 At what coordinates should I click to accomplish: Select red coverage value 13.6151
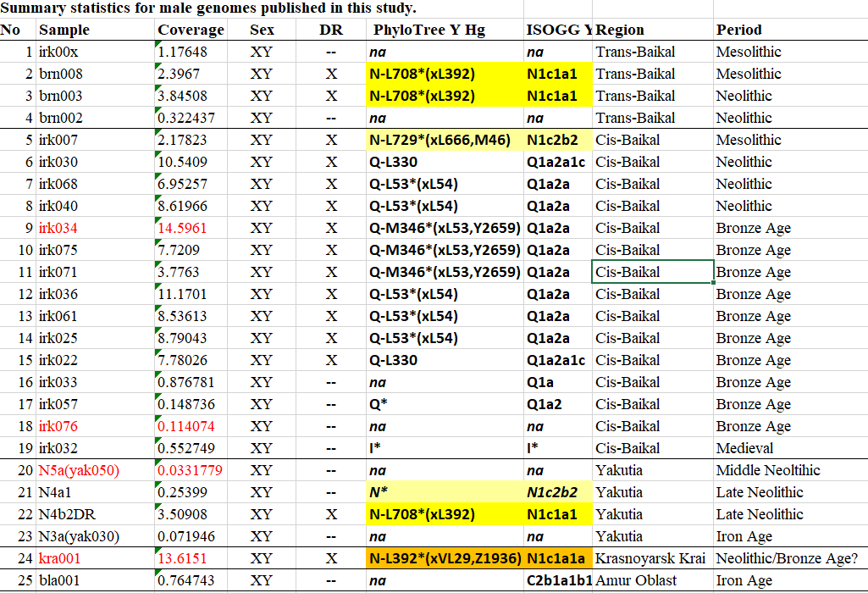pos(191,558)
